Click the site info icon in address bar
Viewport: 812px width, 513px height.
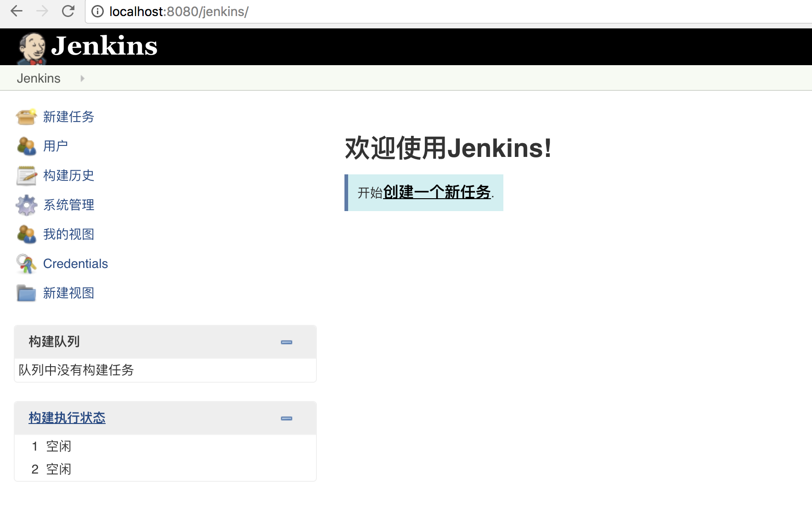[97, 11]
